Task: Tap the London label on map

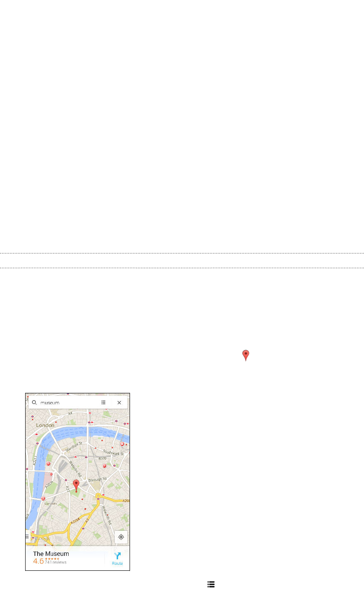Action: [x=45, y=425]
